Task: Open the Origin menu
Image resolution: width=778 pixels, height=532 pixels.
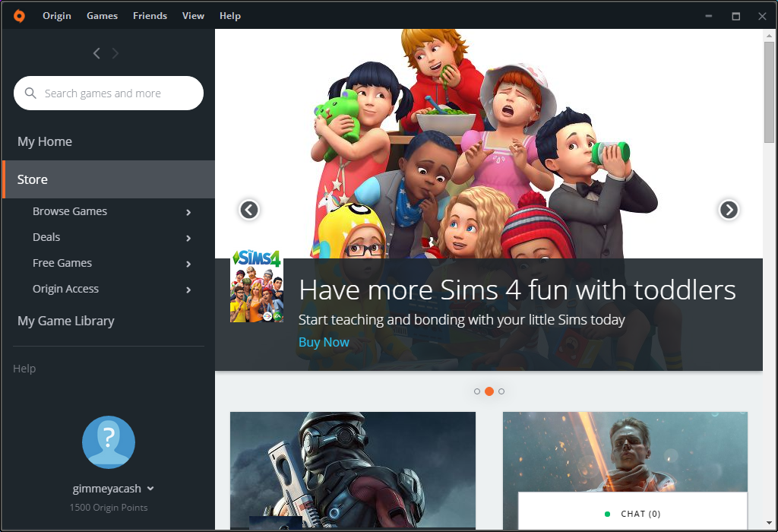Action: (56, 16)
